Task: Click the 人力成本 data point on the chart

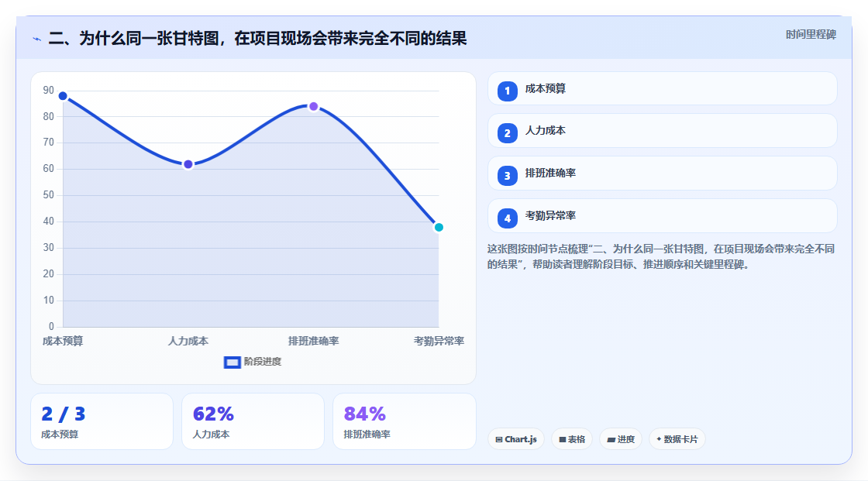Action: coord(188,164)
